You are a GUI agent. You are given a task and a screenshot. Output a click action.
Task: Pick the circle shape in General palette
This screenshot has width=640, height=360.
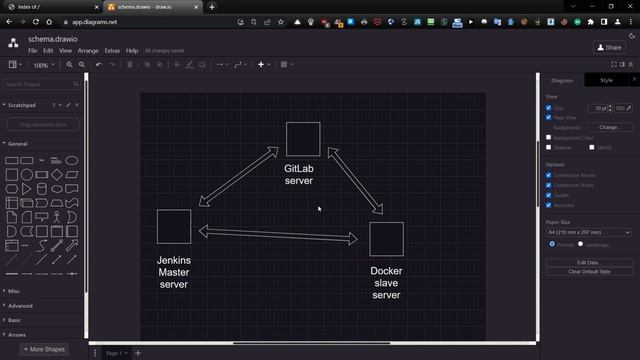(x=27, y=175)
